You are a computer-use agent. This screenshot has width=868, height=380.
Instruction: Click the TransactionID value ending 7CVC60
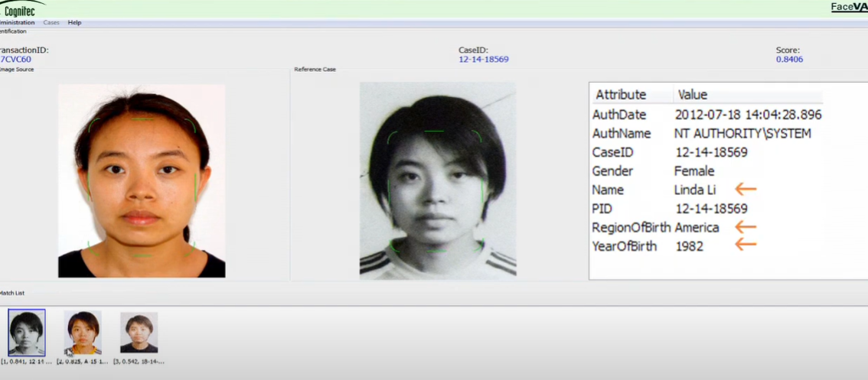pyautogui.click(x=15, y=59)
